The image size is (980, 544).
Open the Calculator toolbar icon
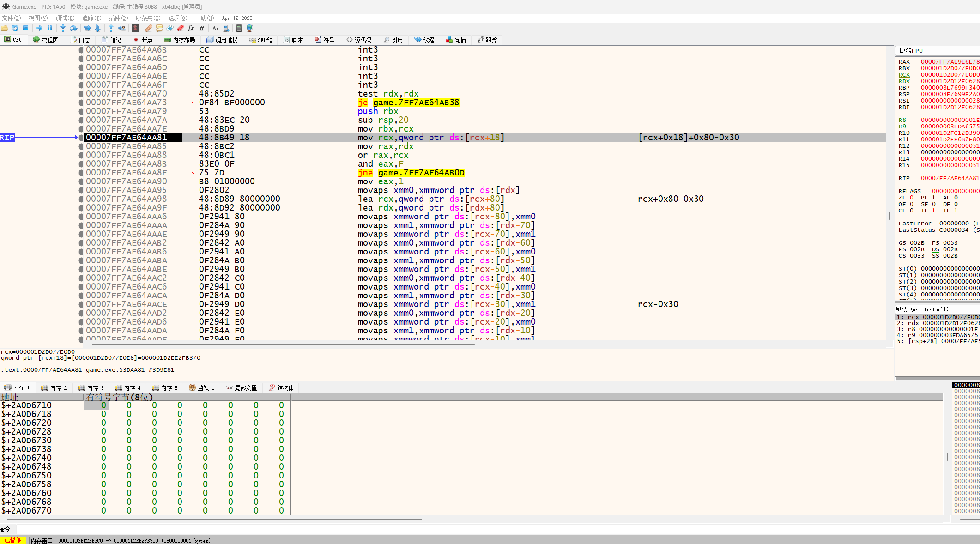(239, 28)
